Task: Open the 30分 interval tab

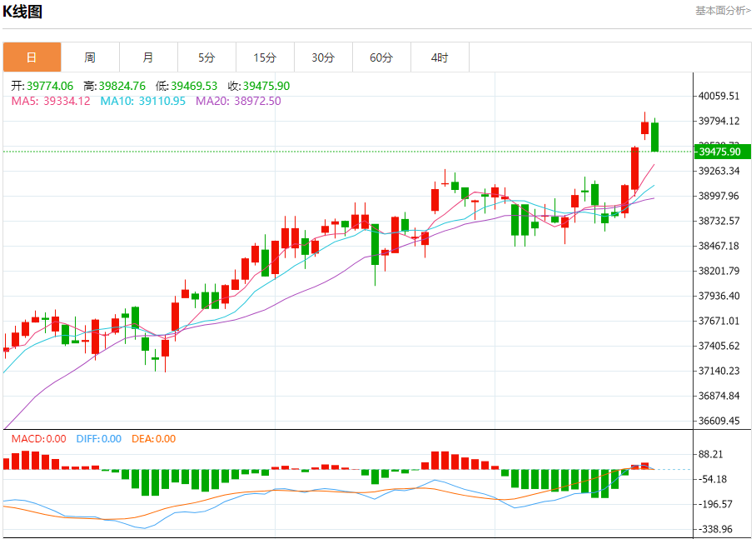Action: pyautogui.click(x=324, y=57)
